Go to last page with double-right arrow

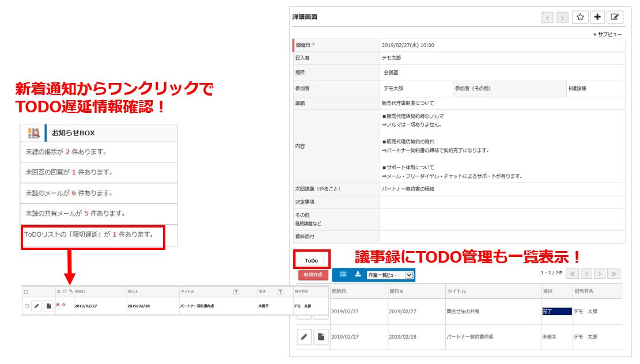coord(615,274)
